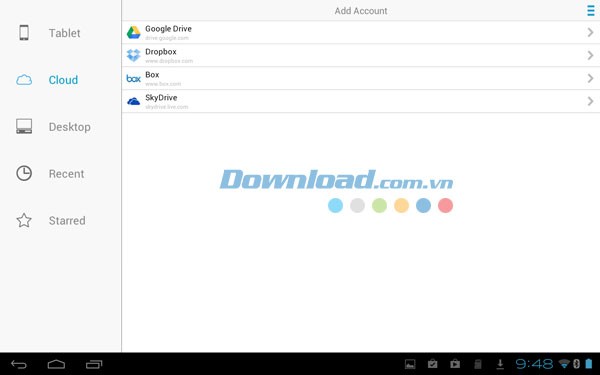Open the Desktop computer icon
Image resolution: width=600 pixels, height=375 pixels.
pos(24,126)
